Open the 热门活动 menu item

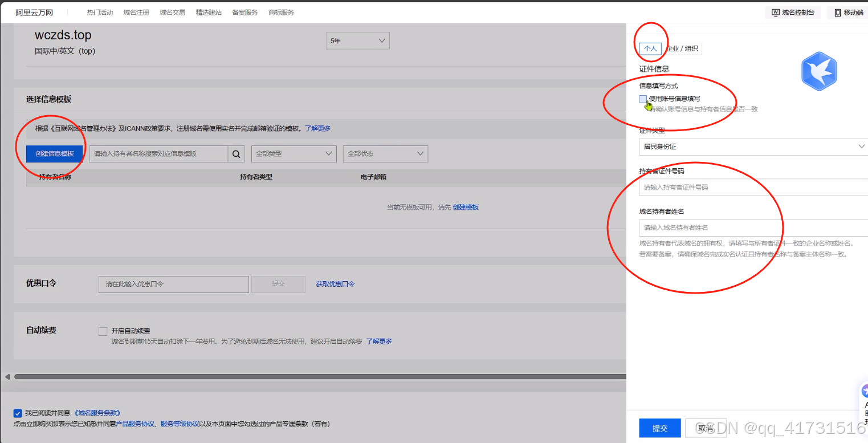(100, 12)
